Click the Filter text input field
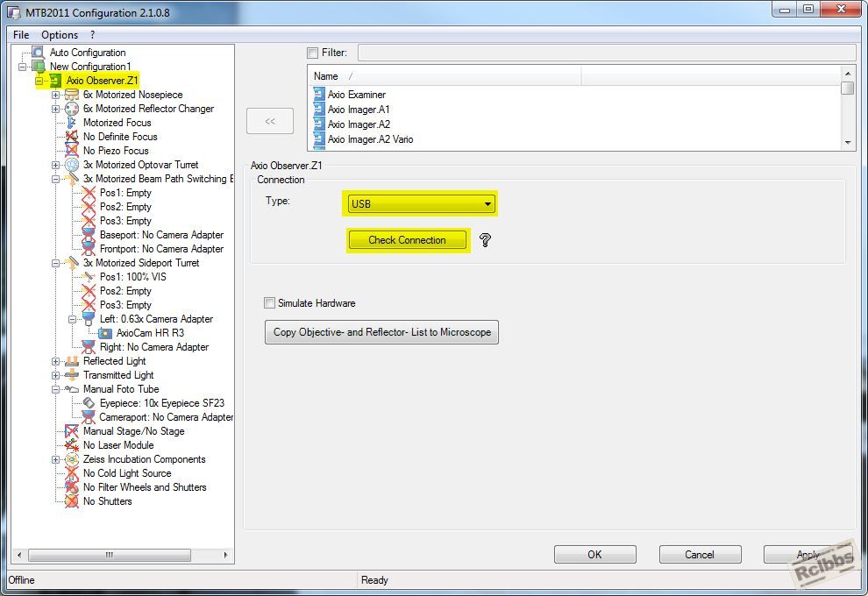 point(607,53)
